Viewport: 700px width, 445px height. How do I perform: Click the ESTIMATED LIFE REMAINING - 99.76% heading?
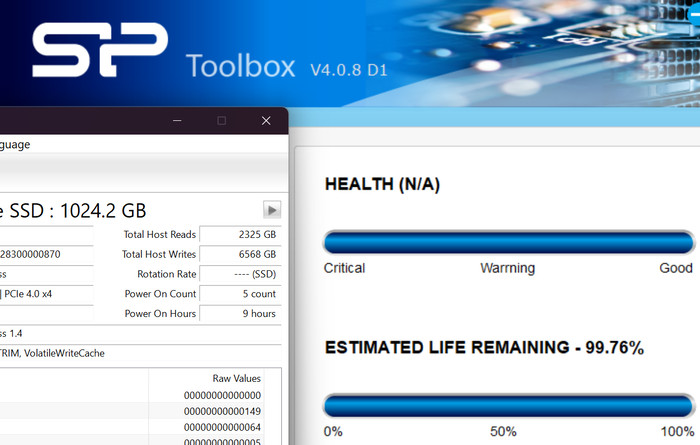coord(484,348)
